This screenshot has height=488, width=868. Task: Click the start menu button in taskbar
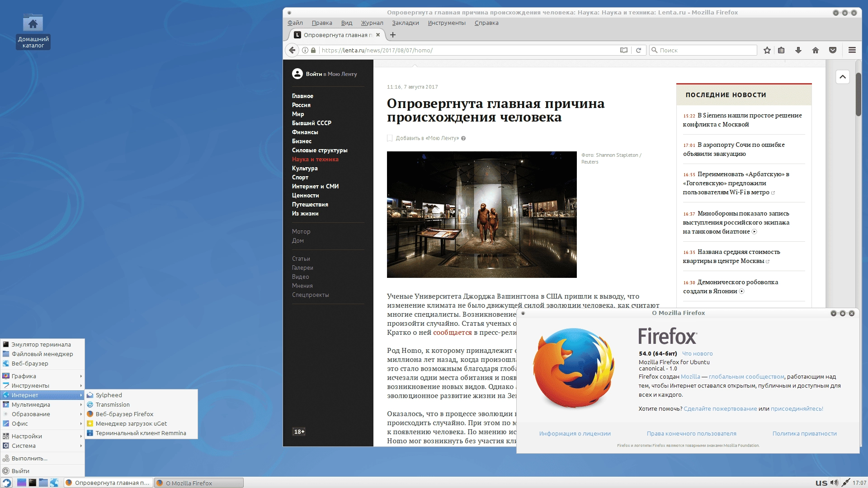(x=6, y=483)
